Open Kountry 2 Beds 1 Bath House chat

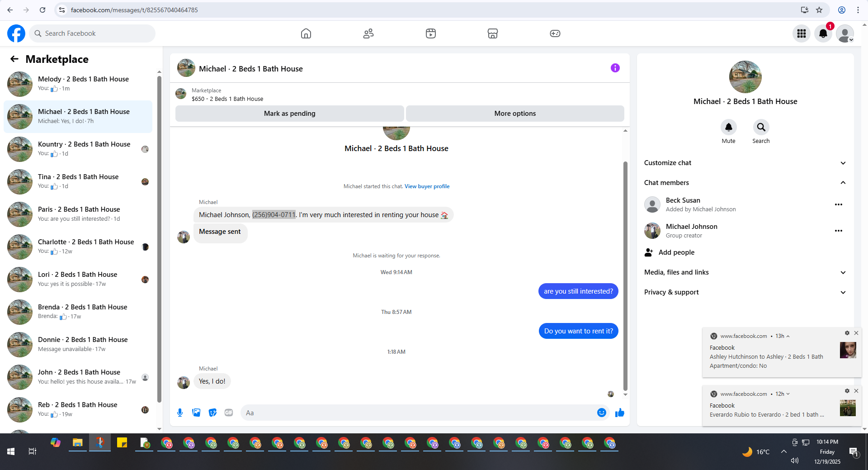coord(78,149)
